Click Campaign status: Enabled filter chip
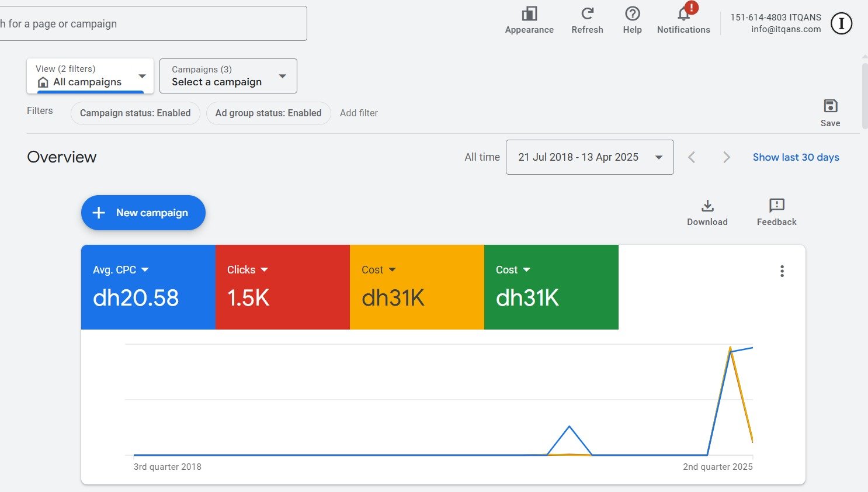Image resolution: width=868 pixels, height=492 pixels. click(x=136, y=113)
